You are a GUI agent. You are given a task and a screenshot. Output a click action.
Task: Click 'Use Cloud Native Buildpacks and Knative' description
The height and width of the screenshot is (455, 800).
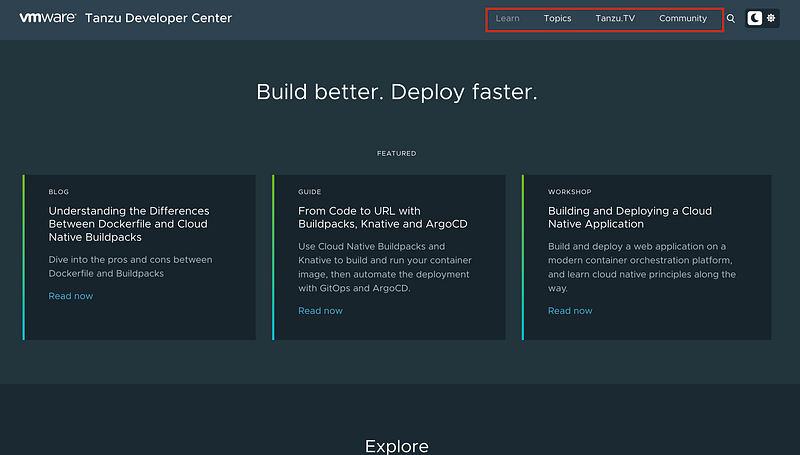[385, 267]
